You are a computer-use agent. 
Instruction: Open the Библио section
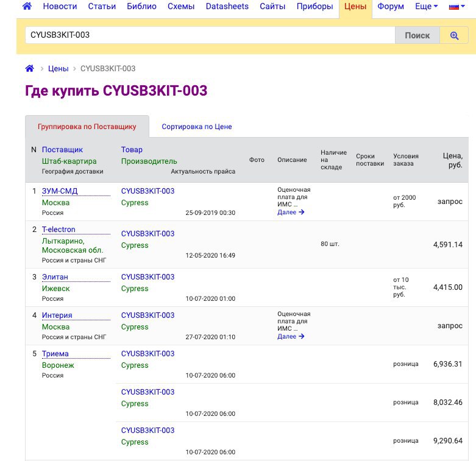coord(141,6)
